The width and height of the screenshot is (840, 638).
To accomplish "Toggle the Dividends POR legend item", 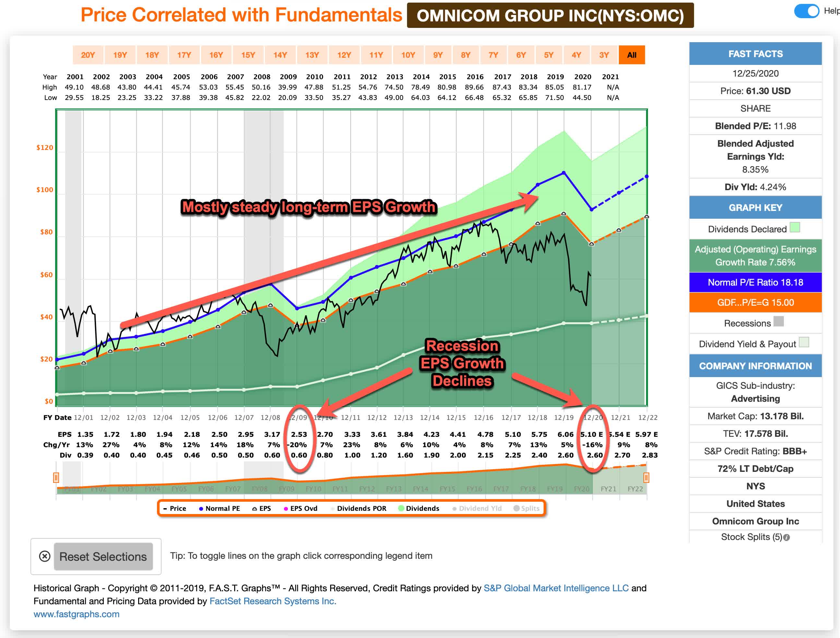I will pos(358,509).
